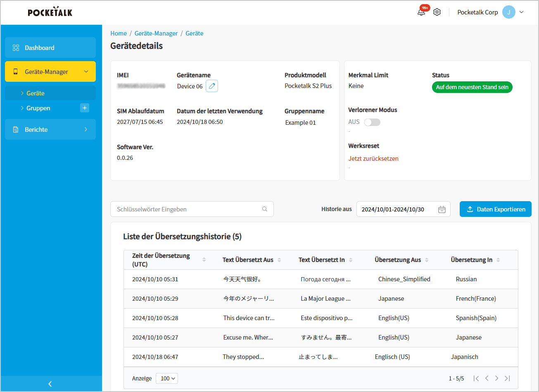Click the search magnifier icon
The width and height of the screenshot is (539, 392).
[x=265, y=209]
